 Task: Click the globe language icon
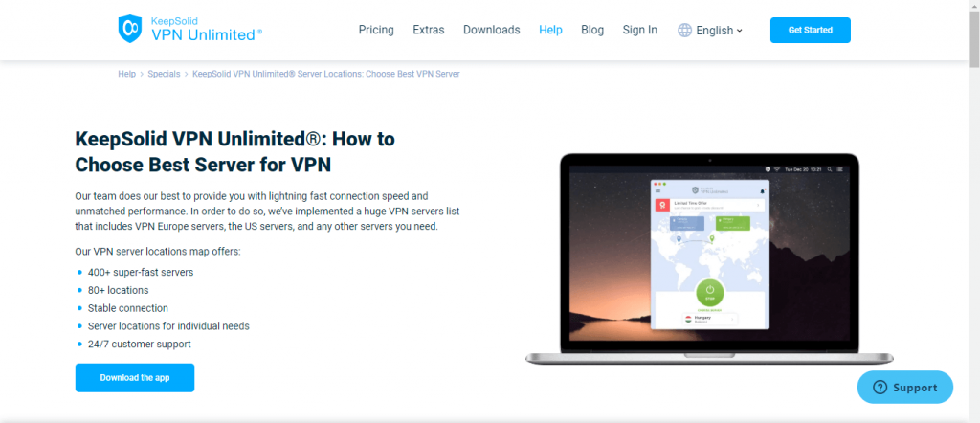pyautogui.click(x=685, y=30)
